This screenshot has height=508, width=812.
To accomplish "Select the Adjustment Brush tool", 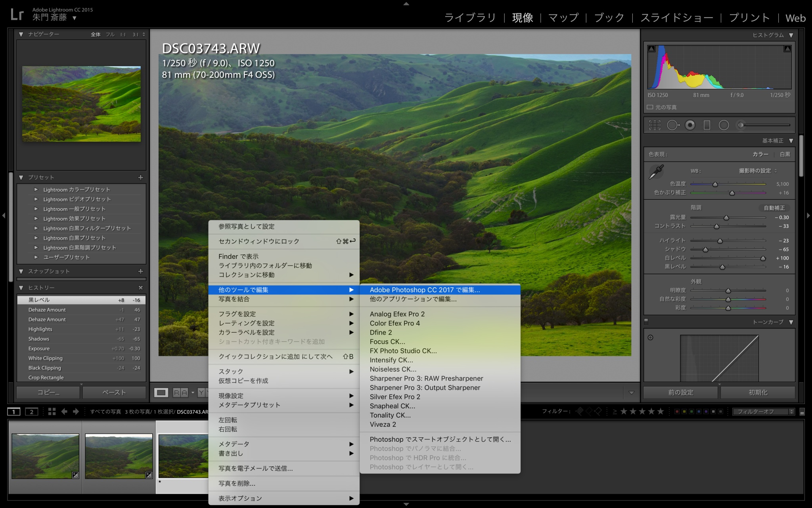I will click(764, 125).
